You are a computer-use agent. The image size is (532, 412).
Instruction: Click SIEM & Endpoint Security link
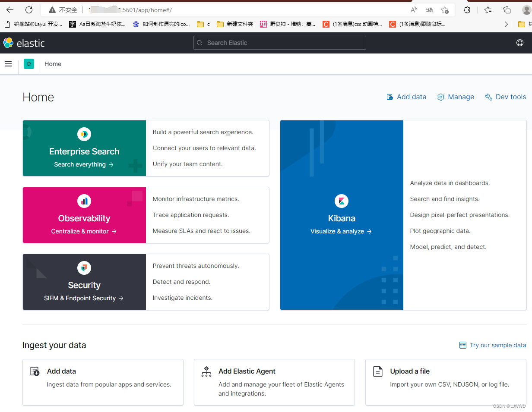pyautogui.click(x=84, y=298)
